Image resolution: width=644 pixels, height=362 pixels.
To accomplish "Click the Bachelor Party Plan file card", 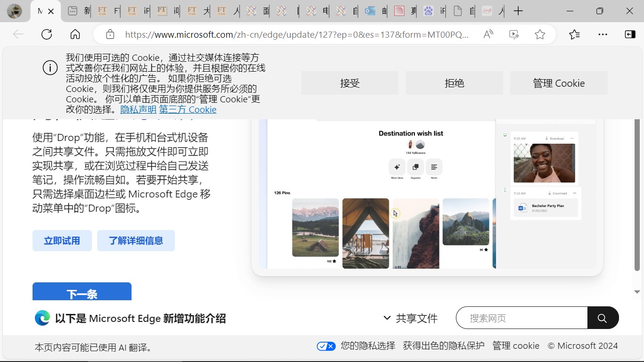I will 545,208.
